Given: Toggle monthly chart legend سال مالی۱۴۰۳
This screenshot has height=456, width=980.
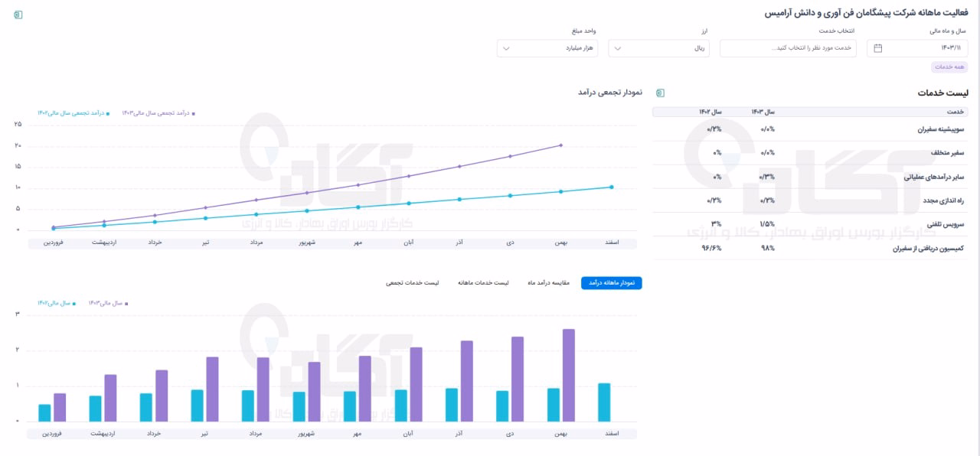Looking at the screenshot, I should pyautogui.click(x=107, y=303).
